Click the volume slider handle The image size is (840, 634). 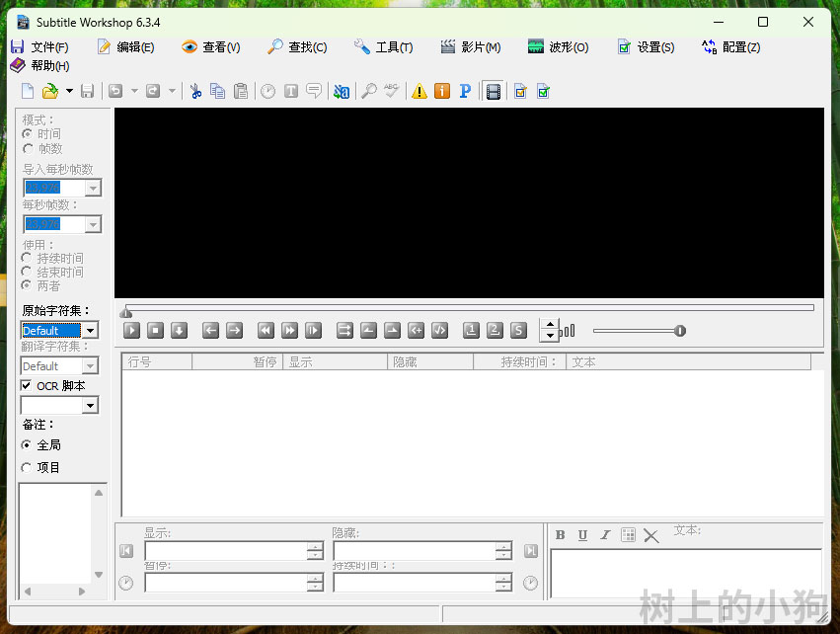[680, 331]
